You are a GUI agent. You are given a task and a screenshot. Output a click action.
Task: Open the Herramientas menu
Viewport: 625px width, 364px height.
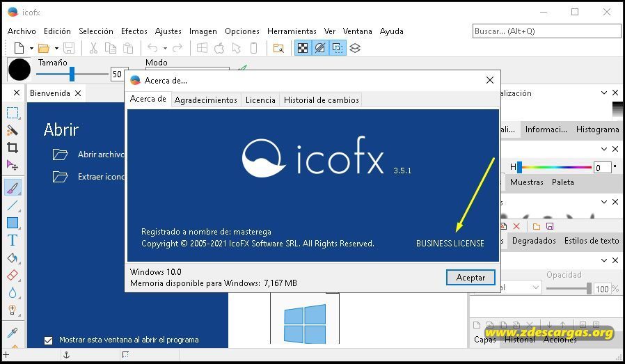(x=292, y=31)
